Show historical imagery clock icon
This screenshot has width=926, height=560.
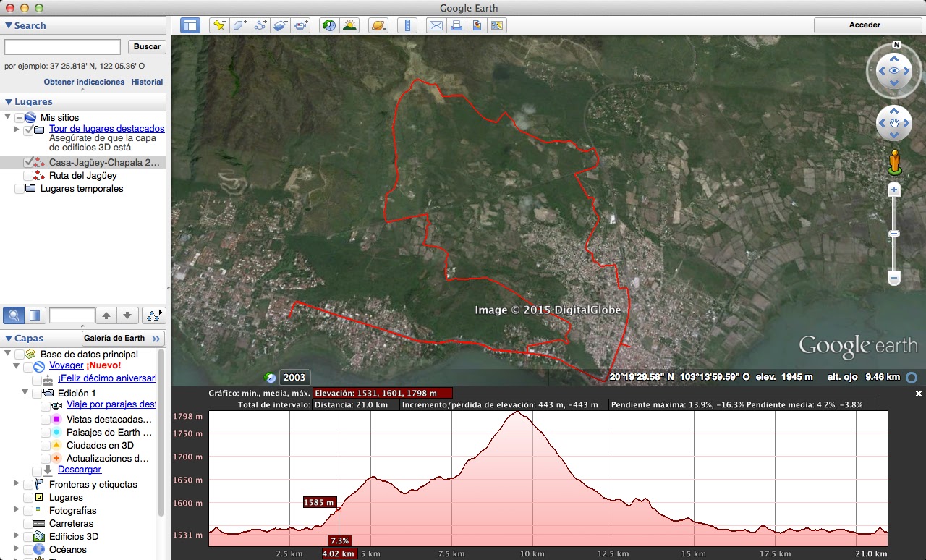[x=329, y=25]
